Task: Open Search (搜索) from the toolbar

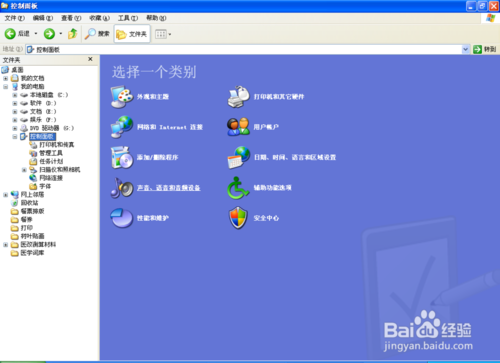Action: point(97,34)
